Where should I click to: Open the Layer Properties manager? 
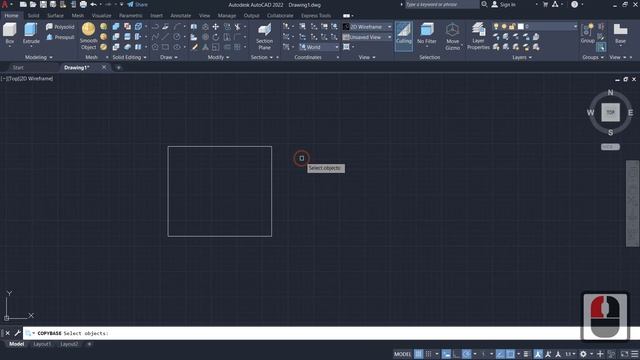pyautogui.click(x=478, y=36)
